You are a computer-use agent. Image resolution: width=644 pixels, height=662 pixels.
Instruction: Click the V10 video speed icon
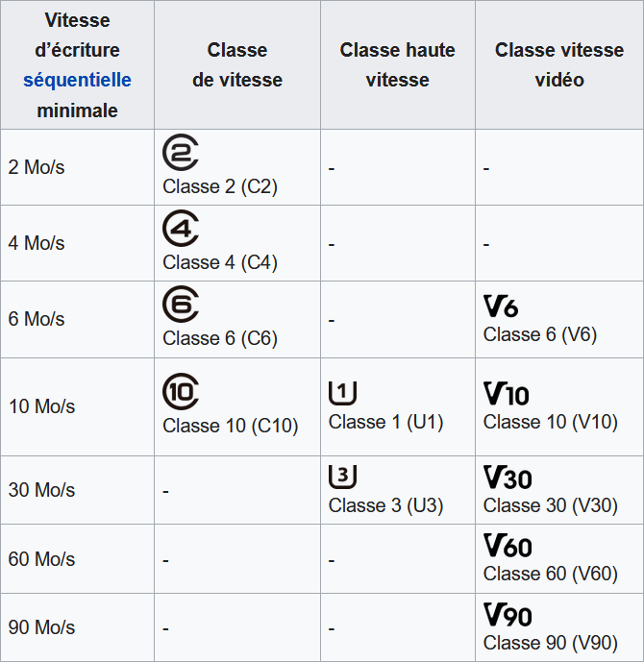506,393
